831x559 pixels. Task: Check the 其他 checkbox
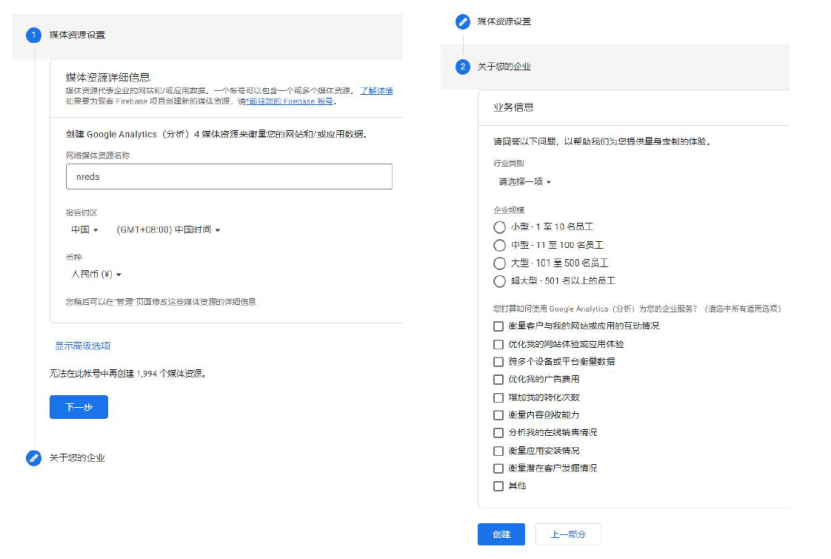(498, 486)
